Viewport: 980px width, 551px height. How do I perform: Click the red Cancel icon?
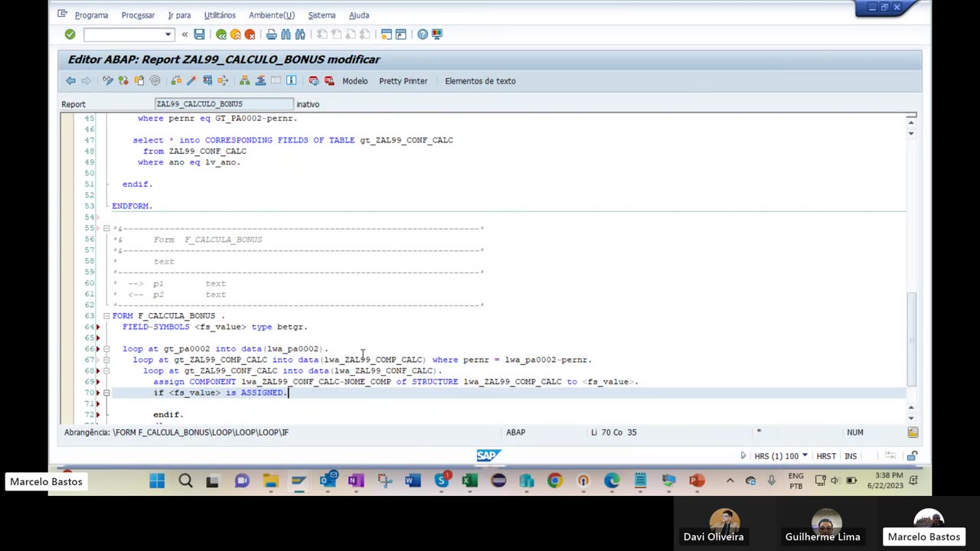(250, 34)
